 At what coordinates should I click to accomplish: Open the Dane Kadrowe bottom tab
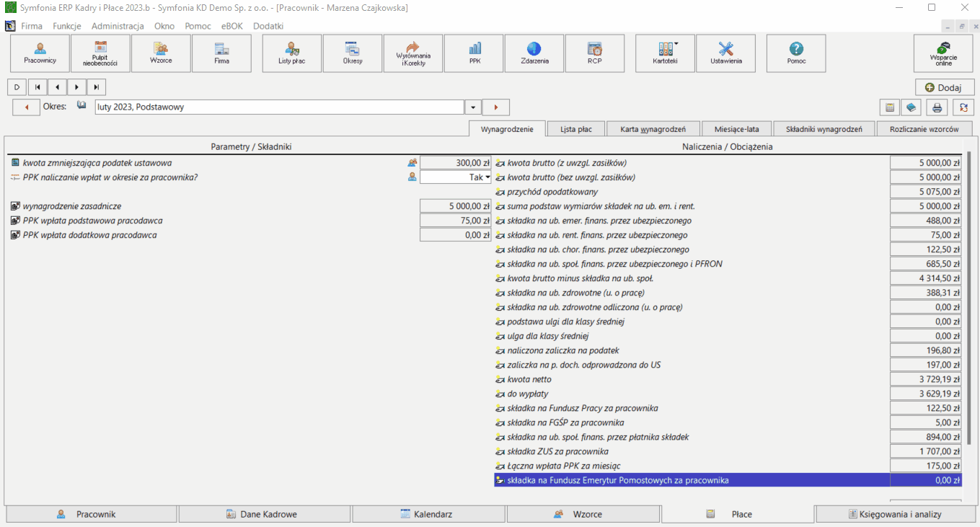point(265,514)
